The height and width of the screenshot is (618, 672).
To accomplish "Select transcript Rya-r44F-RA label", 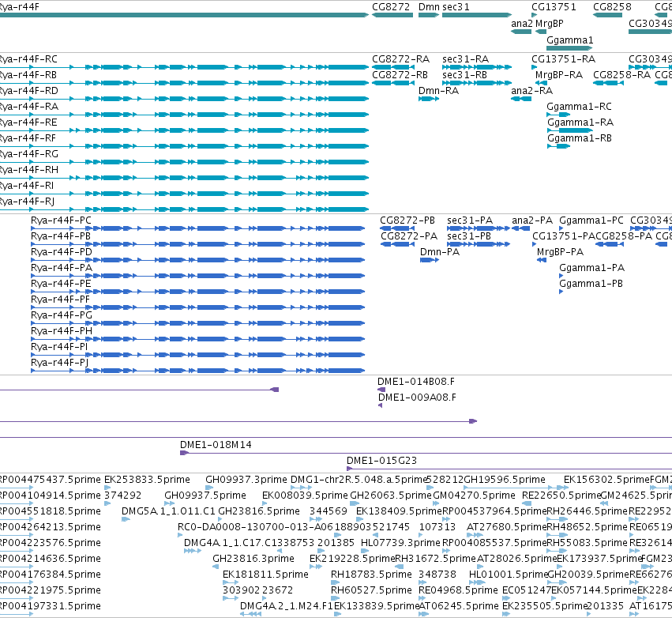I will [x=29, y=107].
